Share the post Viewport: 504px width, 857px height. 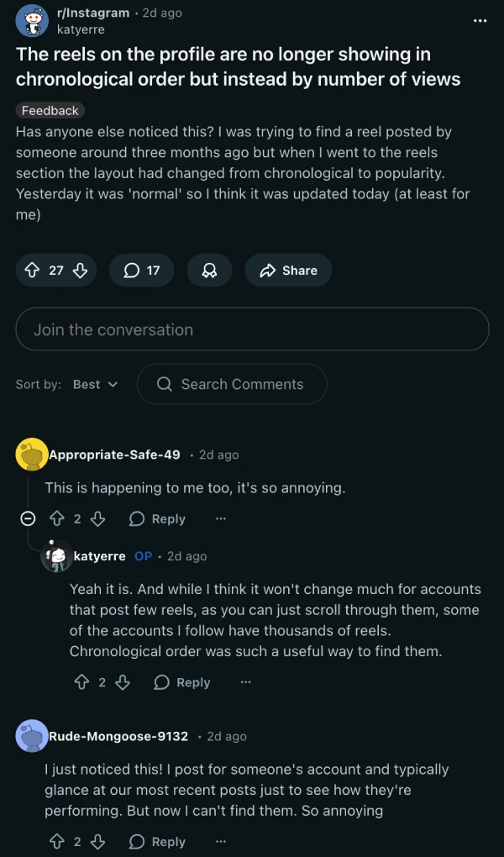[x=288, y=271]
